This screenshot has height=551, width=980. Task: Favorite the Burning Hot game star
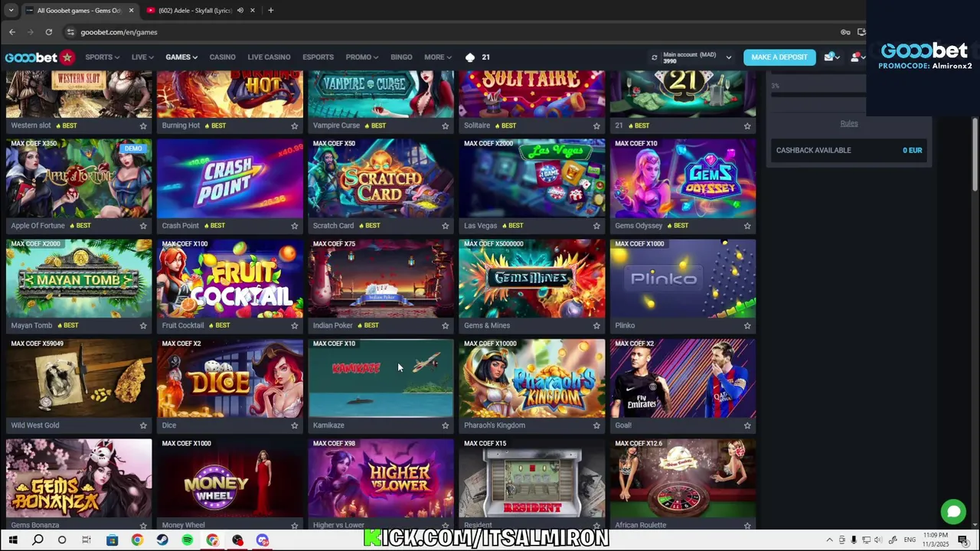click(x=294, y=126)
